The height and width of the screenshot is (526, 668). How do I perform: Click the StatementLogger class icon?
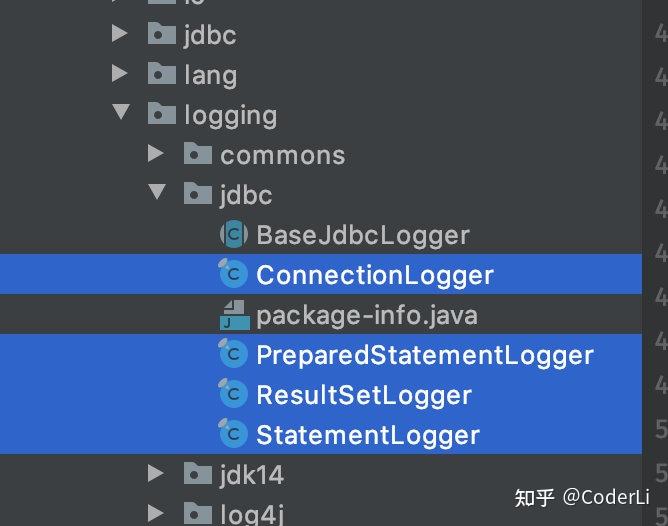coord(233,435)
